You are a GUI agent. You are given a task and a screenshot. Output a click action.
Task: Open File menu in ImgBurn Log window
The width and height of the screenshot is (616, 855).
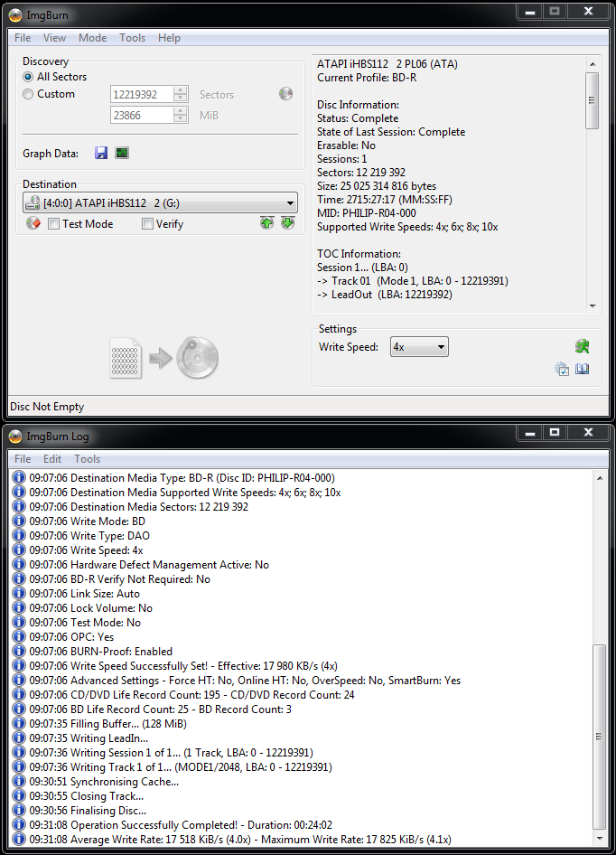(23, 458)
